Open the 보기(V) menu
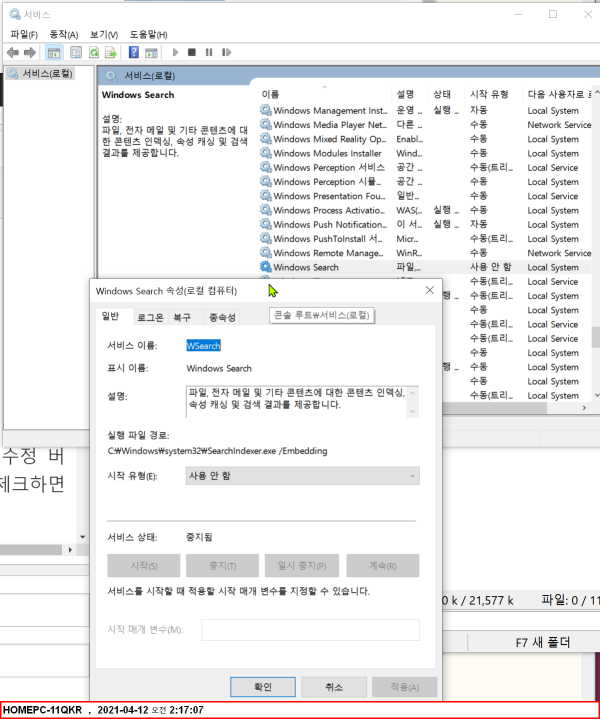The width and height of the screenshot is (600, 719). pos(104,34)
